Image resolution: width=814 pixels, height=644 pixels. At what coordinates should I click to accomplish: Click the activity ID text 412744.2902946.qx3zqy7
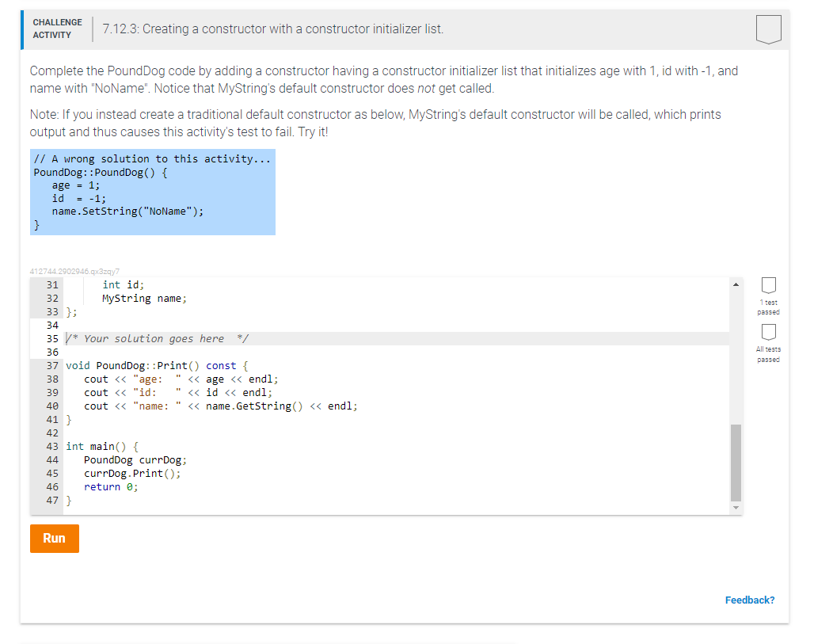point(74,271)
